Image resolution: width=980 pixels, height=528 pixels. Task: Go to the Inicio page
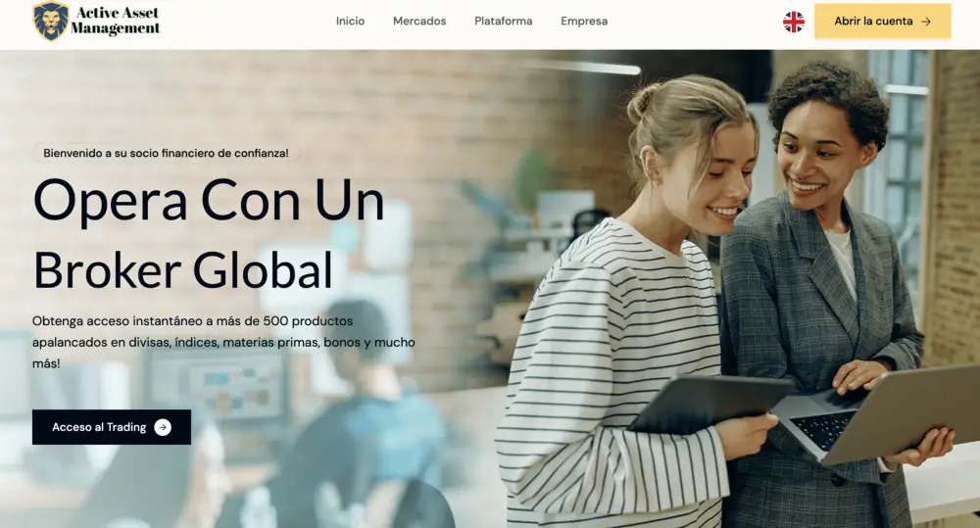pyautogui.click(x=350, y=22)
